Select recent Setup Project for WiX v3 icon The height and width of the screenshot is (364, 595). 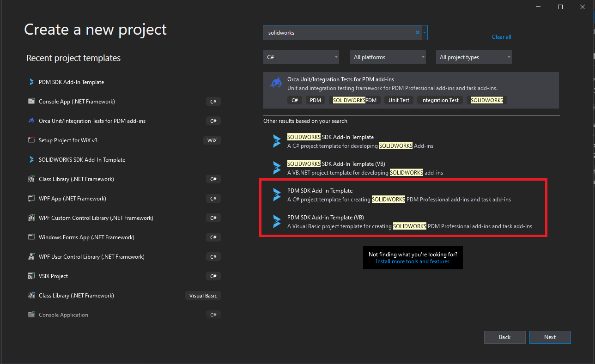31,140
